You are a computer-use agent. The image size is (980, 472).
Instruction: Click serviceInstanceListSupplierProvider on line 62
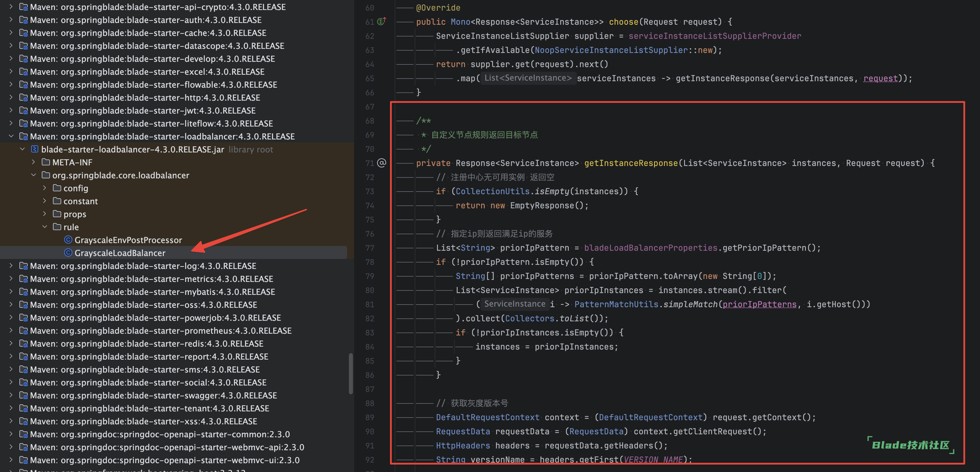(714, 36)
